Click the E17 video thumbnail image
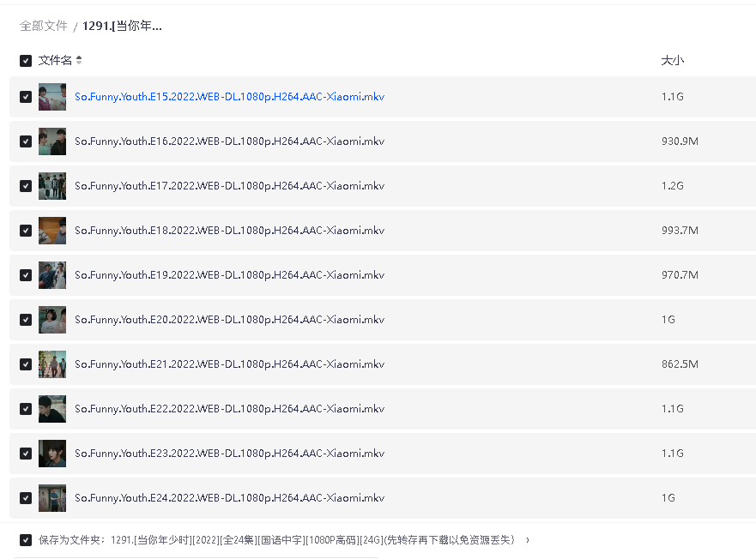Screen dimensions: 756x559 52,185
